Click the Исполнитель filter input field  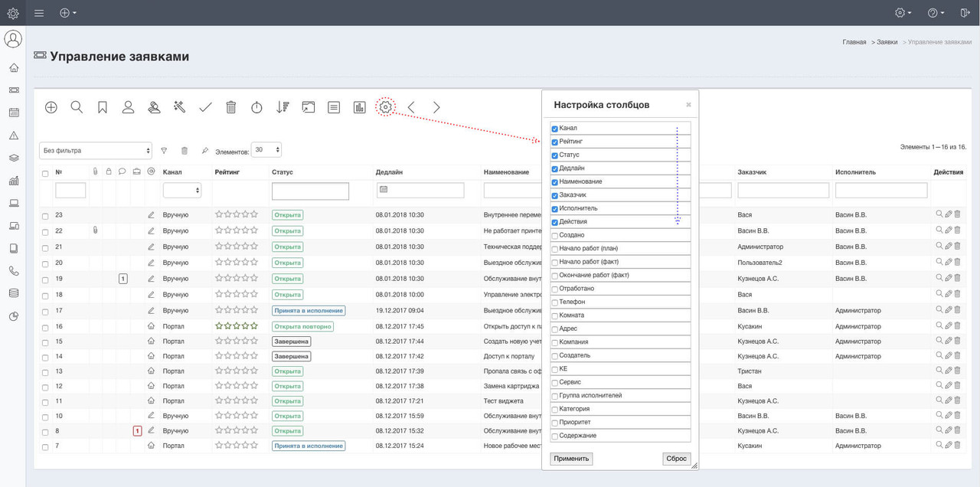pos(881,190)
